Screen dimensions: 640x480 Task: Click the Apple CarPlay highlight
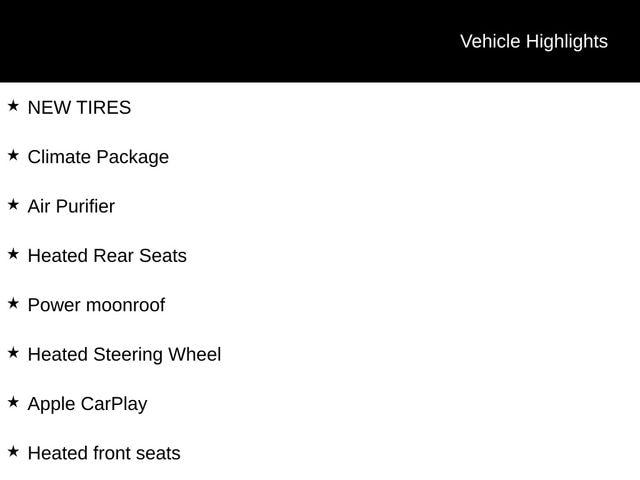87,404
